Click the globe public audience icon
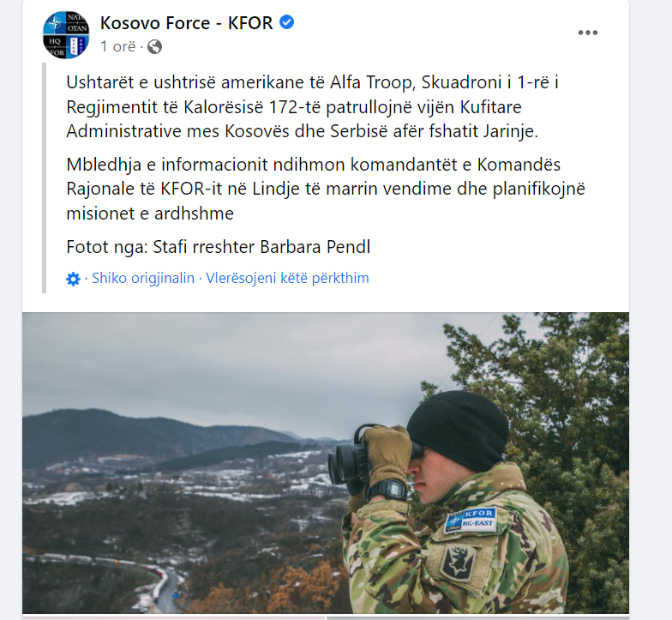672x620 pixels. (154, 46)
